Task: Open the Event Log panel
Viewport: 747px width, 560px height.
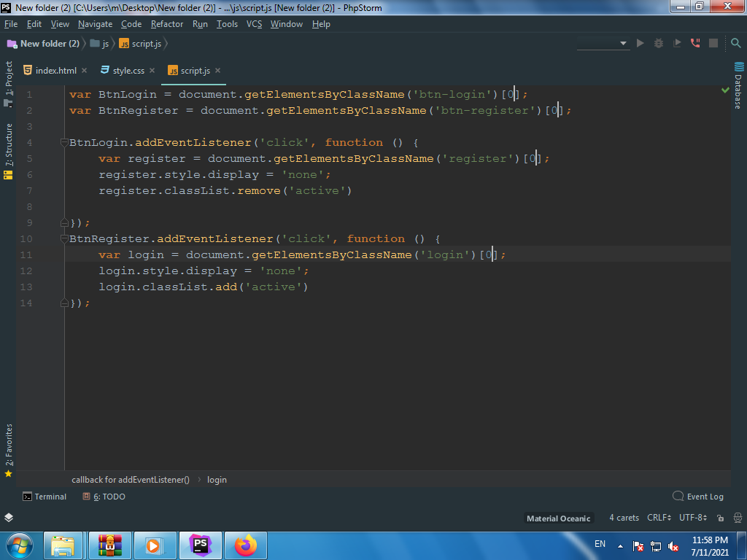Action: pyautogui.click(x=698, y=497)
